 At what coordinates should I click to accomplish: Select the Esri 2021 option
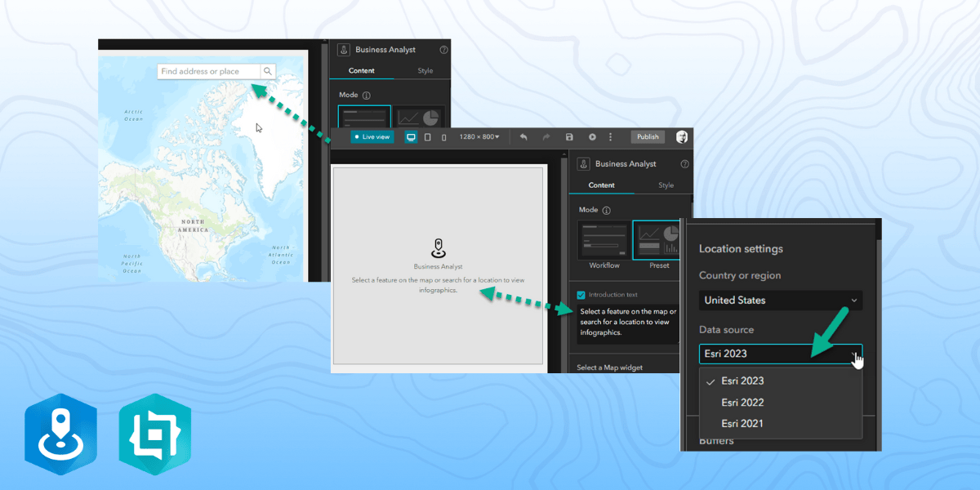coord(781,424)
